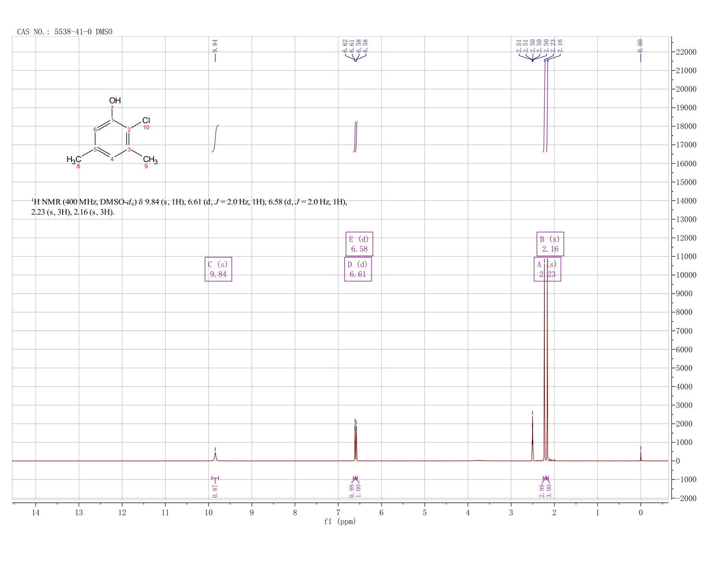728x563 pixels.
Task: Click the DMSO solvent peak near 2.50 ppm
Action: point(533,438)
